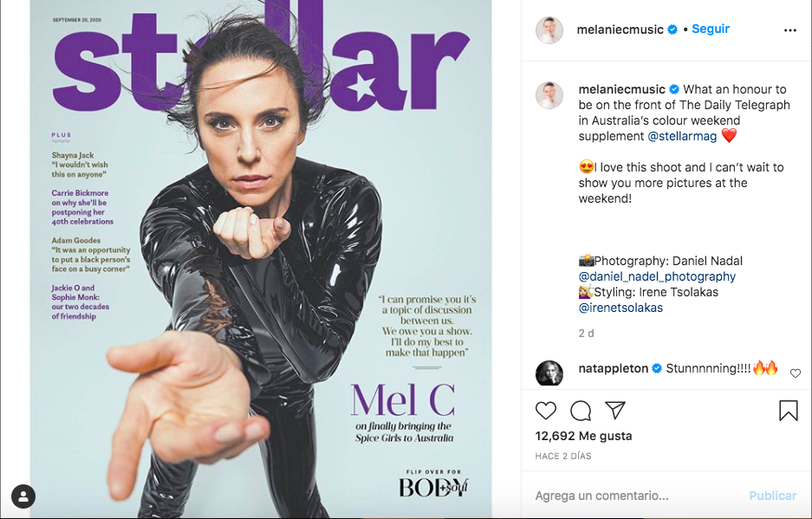Open natappleton username link
This screenshot has height=519, width=812.
[x=614, y=368]
